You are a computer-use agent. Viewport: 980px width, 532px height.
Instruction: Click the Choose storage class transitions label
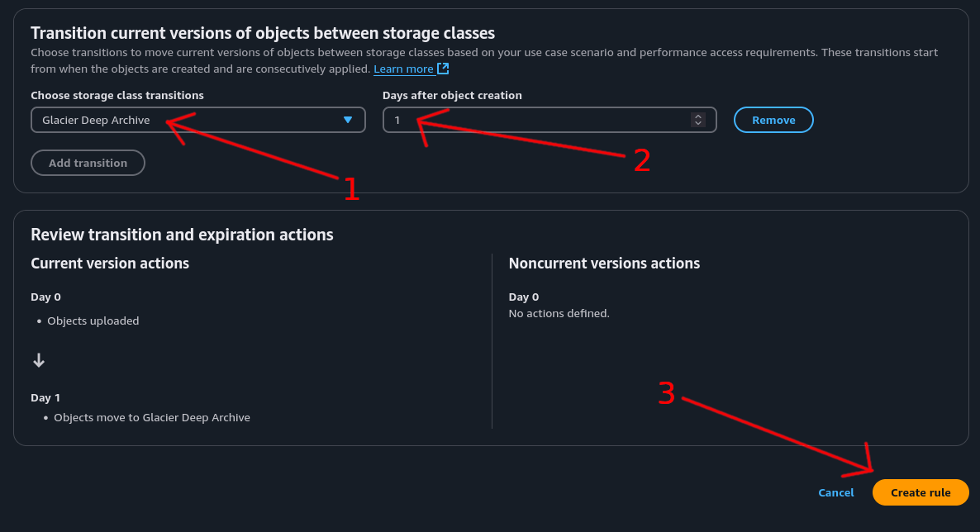coord(117,95)
